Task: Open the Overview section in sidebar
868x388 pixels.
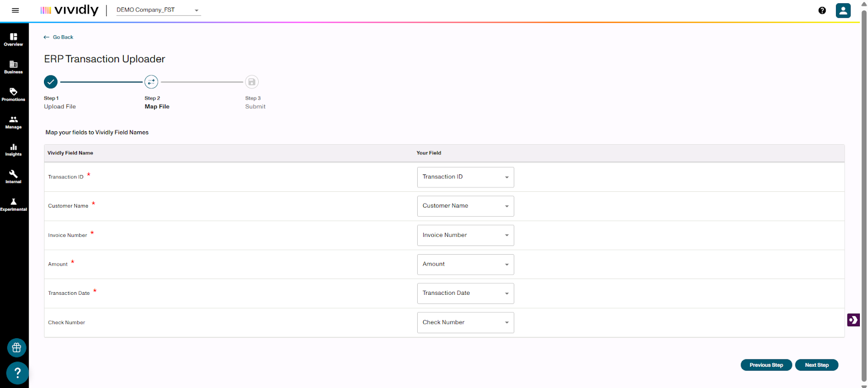Action: pos(14,40)
